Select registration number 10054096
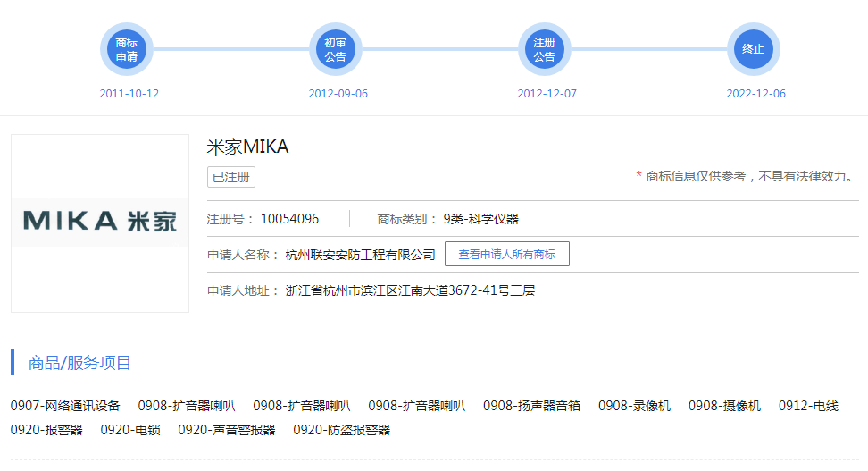The height and width of the screenshot is (471, 868). pyautogui.click(x=289, y=219)
